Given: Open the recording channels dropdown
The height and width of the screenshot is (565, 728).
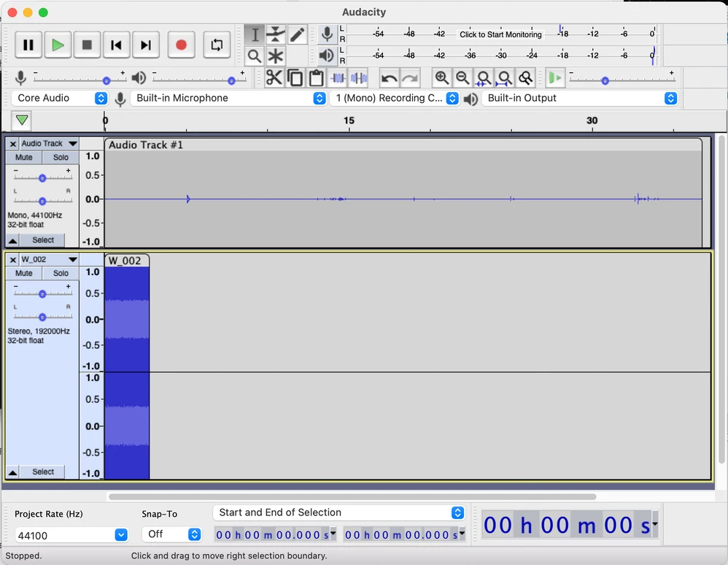Looking at the screenshot, I should 394,98.
